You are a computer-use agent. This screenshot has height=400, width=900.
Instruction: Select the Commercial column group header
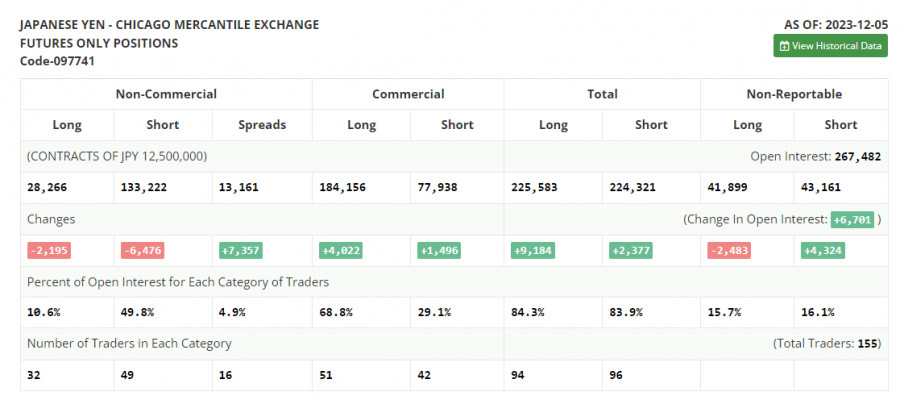point(408,94)
